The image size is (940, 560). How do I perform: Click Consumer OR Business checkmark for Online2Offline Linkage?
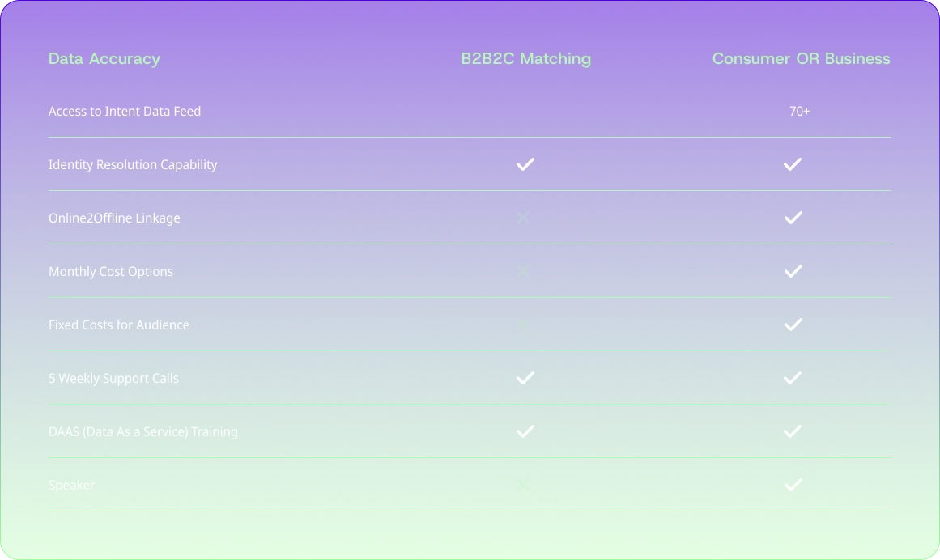coord(793,218)
